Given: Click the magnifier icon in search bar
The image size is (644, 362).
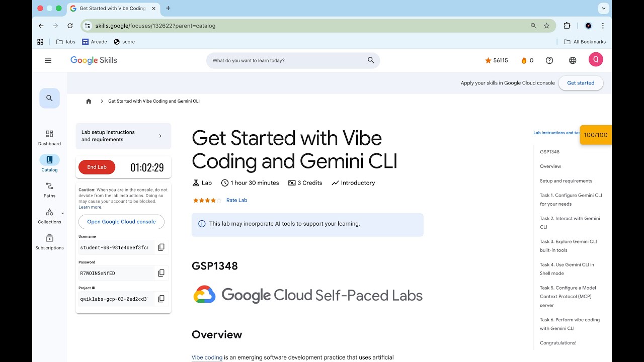Looking at the screenshot, I should (371, 60).
